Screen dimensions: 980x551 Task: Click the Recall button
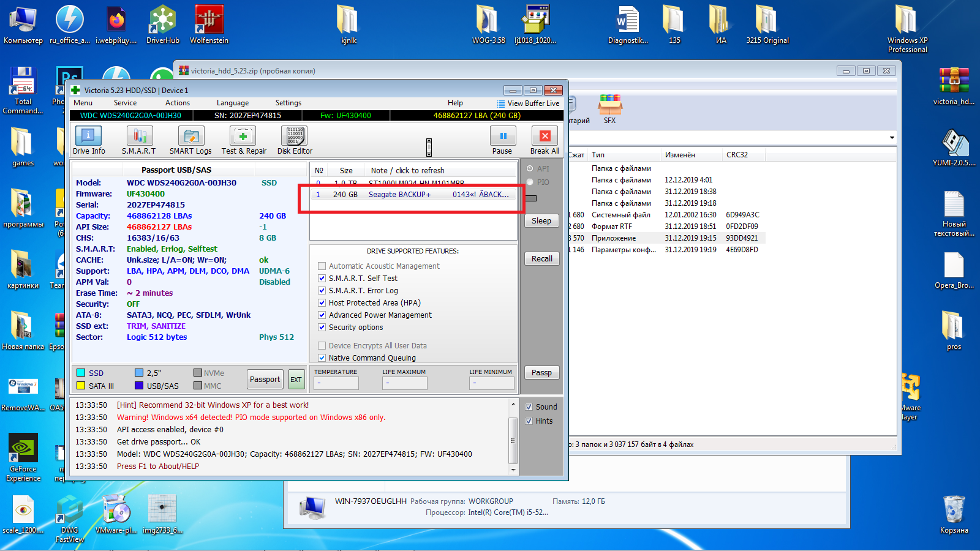click(x=541, y=259)
